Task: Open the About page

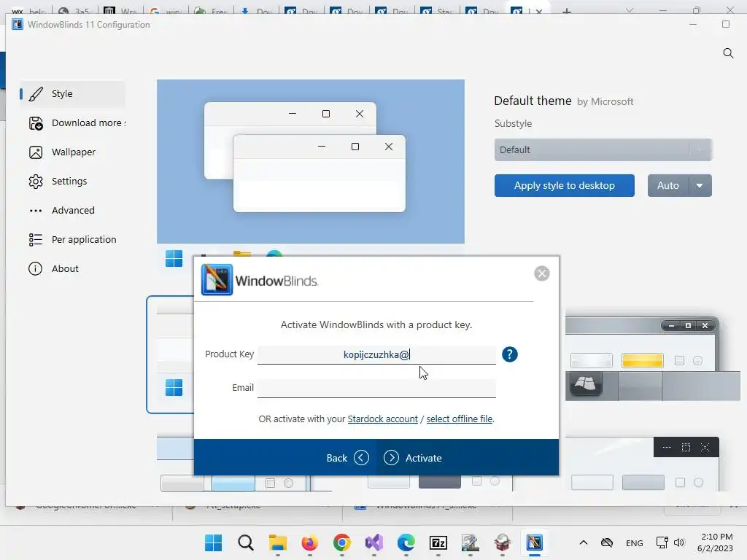Action: [x=72, y=268]
